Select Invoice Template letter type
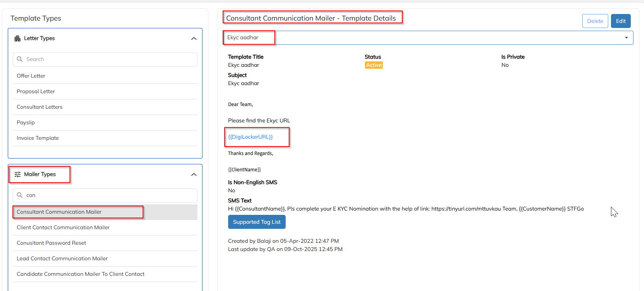This screenshot has width=644, height=291. click(105, 138)
